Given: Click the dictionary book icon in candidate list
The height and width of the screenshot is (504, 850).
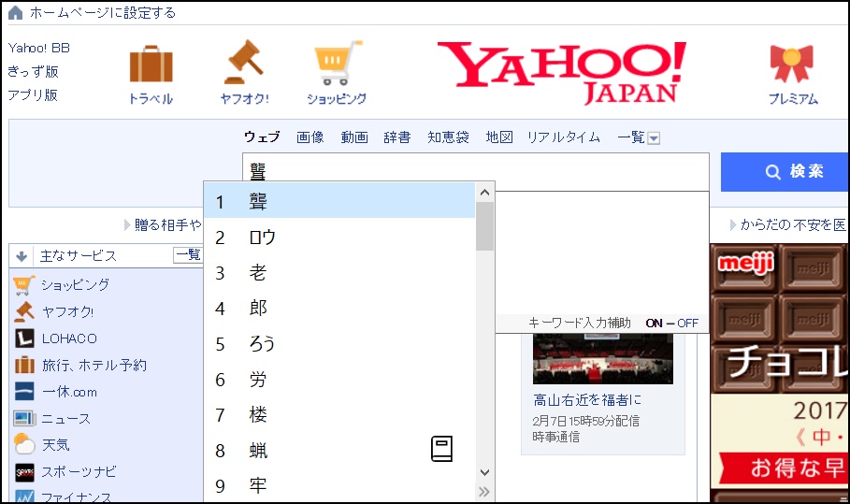Looking at the screenshot, I should pyautogui.click(x=441, y=449).
